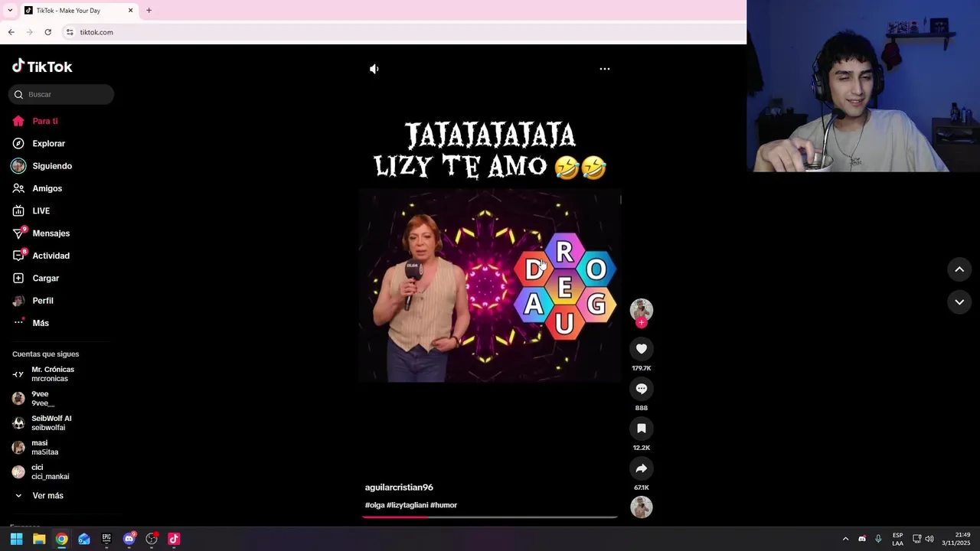Image resolution: width=980 pixels, height=551 pixels.
Task: Open OBS Studio from taskbar
Action: pos(152,539)
